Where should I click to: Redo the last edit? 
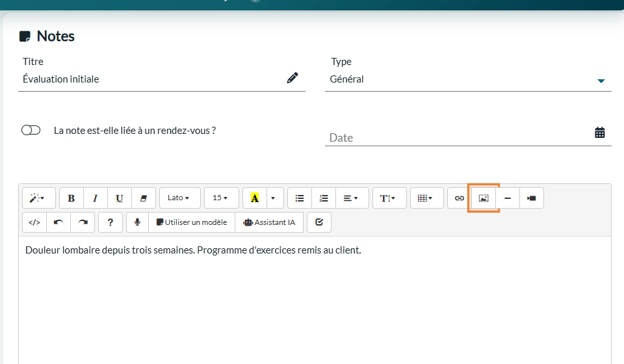pos(83,222)
